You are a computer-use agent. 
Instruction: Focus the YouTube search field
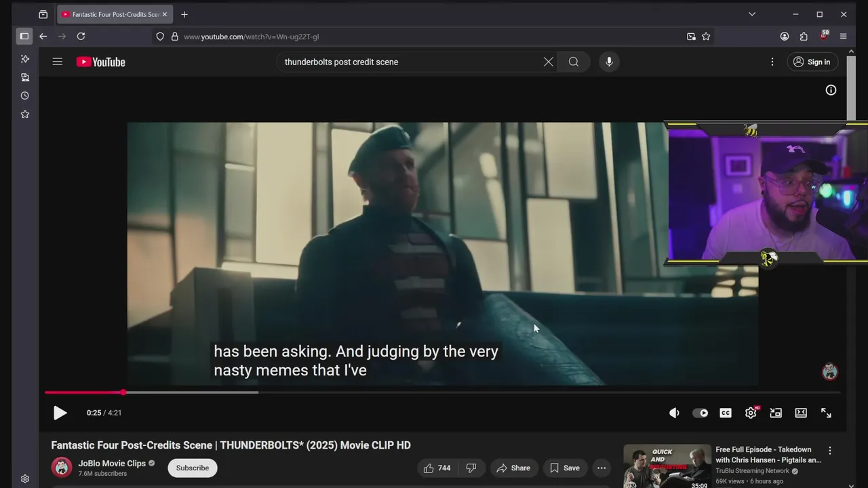point(410,62)
